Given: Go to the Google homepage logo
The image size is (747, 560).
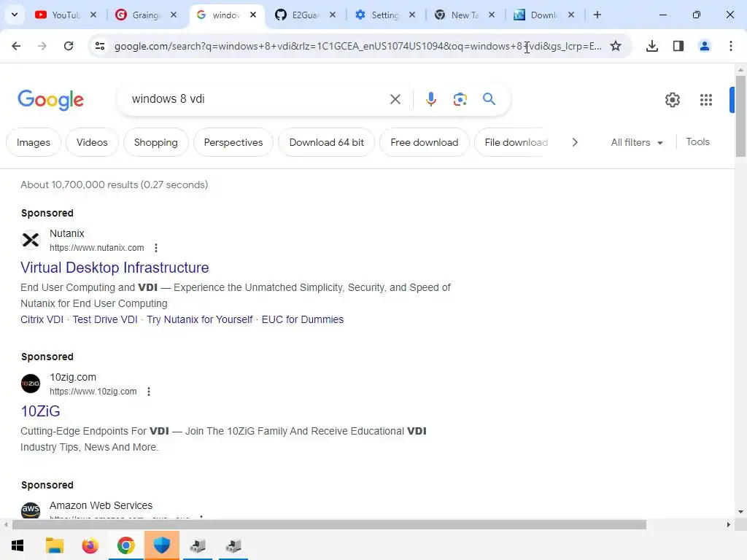Looking at the screenshot, I should (50, 99).
